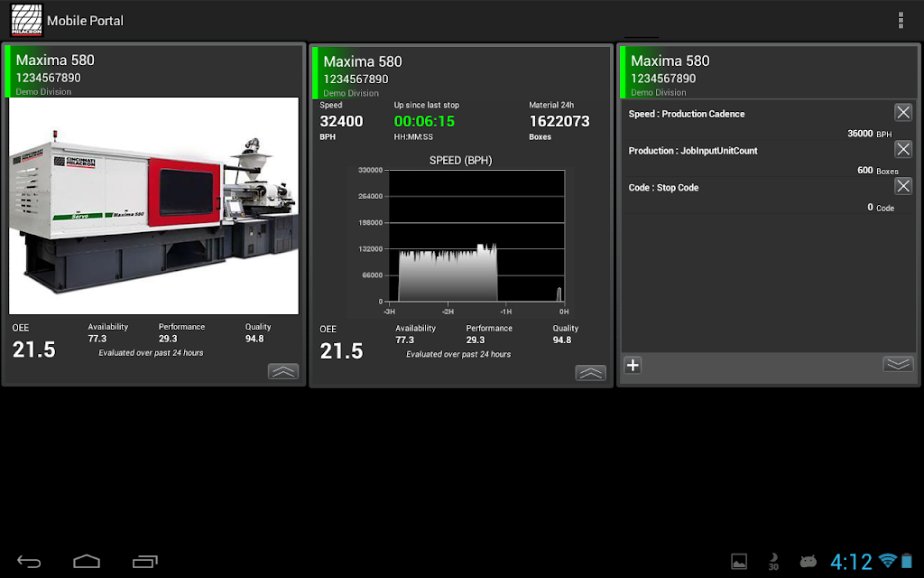924x578 pixels.
Task: Add a new variable with plus button
Action: [x=633, y=366]
